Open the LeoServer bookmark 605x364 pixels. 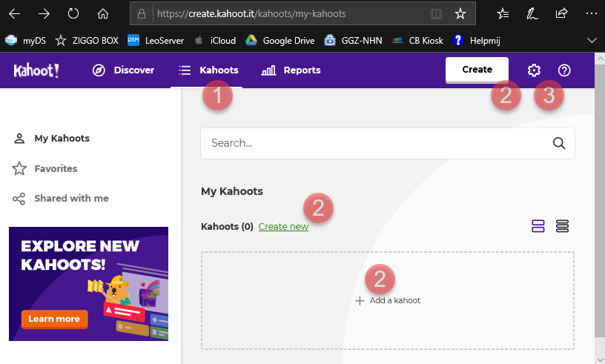click(156, 41)
